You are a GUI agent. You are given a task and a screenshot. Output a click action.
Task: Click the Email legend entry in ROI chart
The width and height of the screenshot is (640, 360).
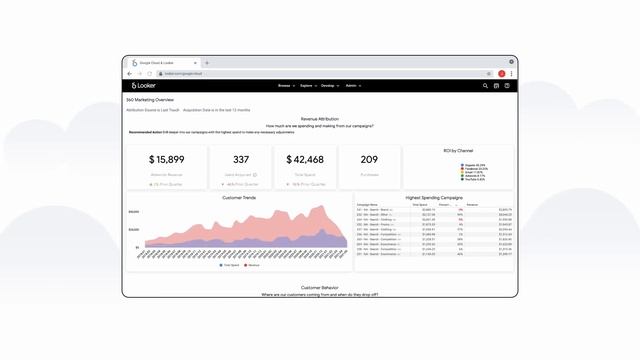pos(472,172)
